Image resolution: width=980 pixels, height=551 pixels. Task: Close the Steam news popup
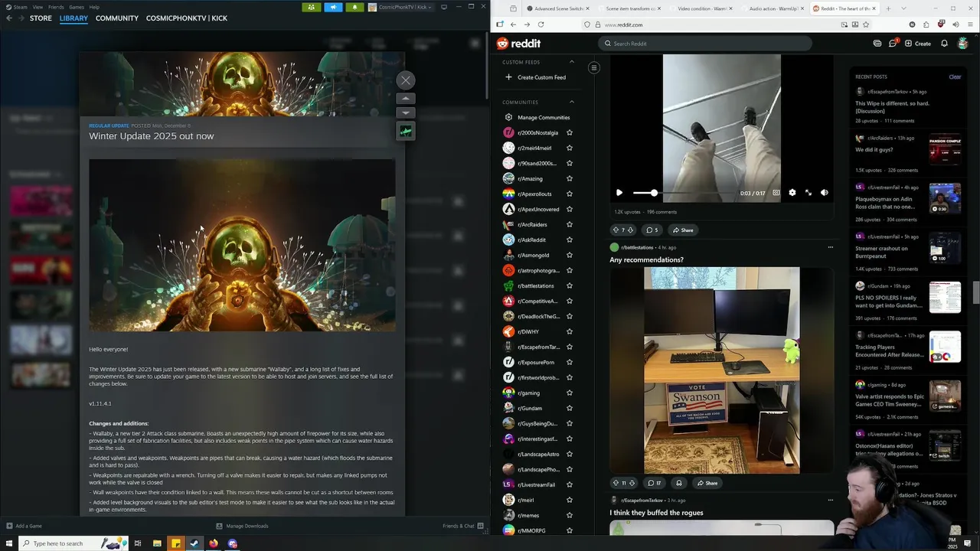click(406, 80)
